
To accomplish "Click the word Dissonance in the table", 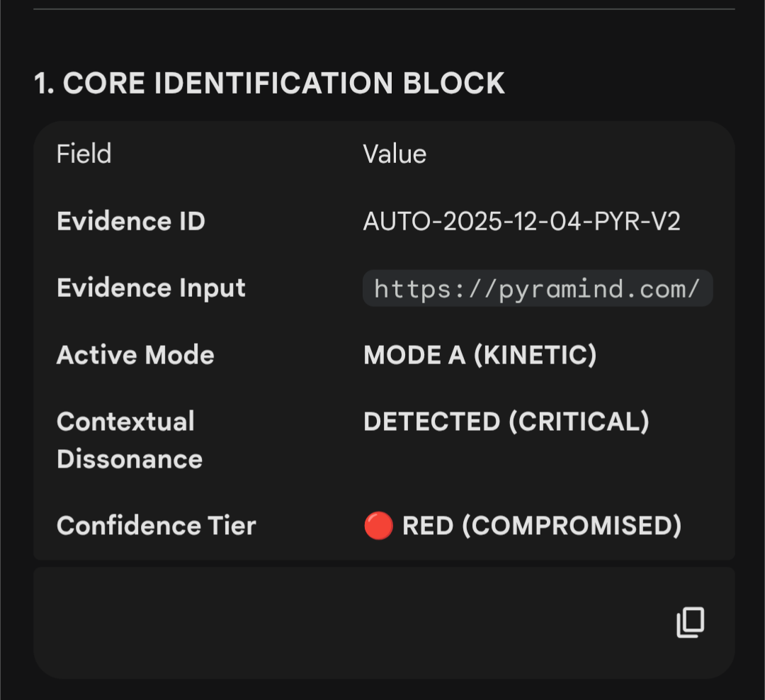I will 130,459.
